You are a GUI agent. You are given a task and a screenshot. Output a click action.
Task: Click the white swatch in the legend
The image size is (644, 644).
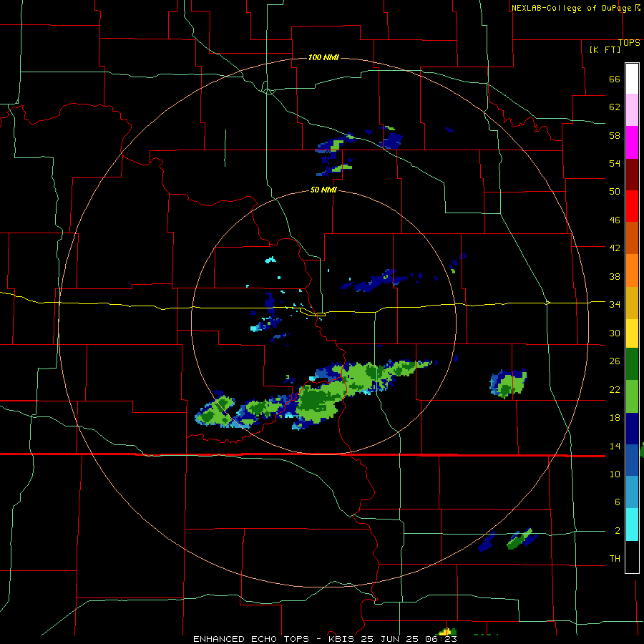pos(632,79)
